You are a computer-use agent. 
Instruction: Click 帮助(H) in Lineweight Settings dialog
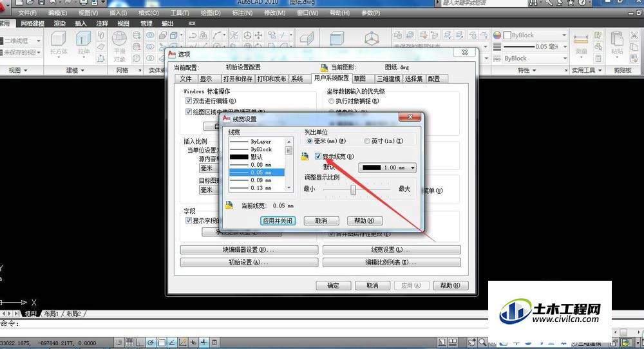click(x=365, y=220)
